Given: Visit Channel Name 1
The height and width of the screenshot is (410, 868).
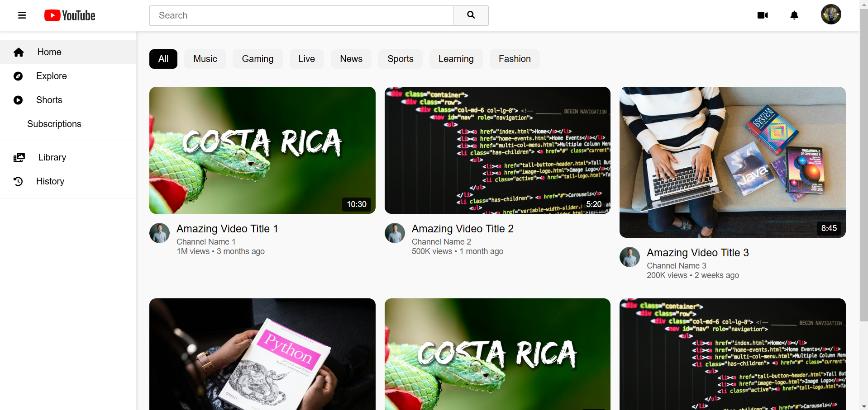Looking at the screenshot, I should 206,242.
